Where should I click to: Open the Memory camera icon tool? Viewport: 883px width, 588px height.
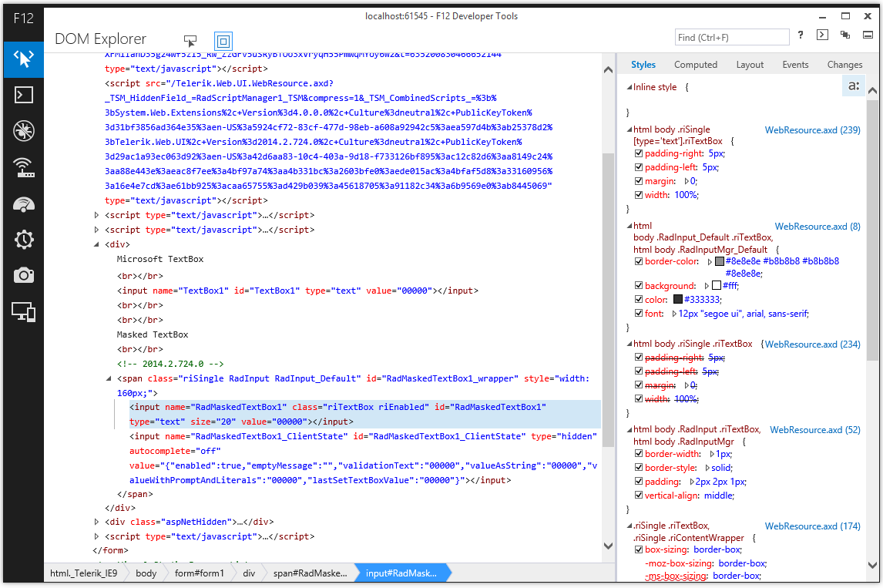tap(23, 275)
